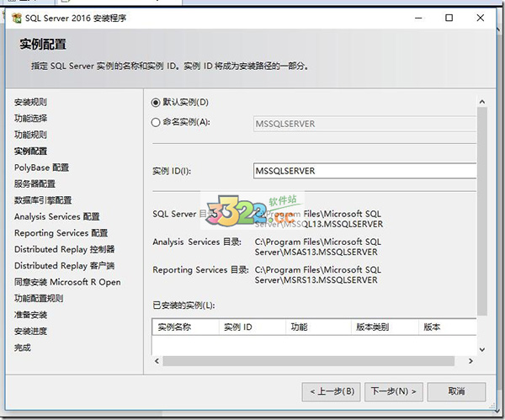This screenshot has height=420, width=505.
Task: Click 安装进度 in the step list
Action: (x=30, y=332)
